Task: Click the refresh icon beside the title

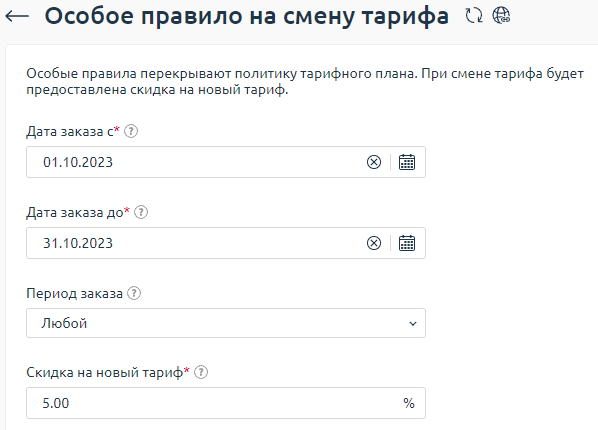Action: point(474,16)
